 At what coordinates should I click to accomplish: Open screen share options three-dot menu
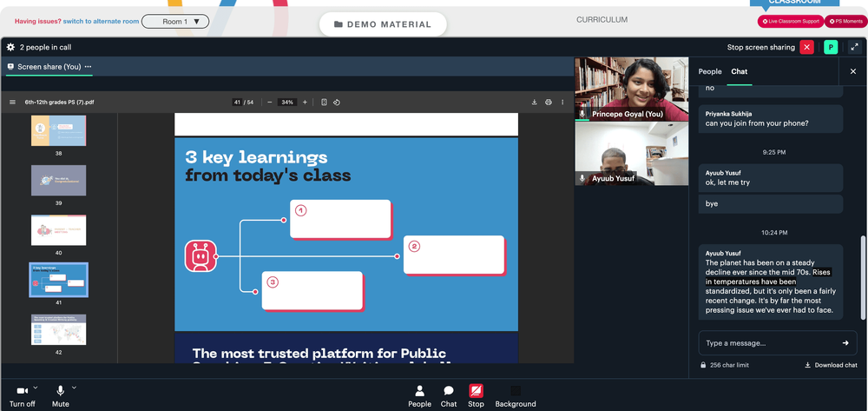[x=88, y=66]
